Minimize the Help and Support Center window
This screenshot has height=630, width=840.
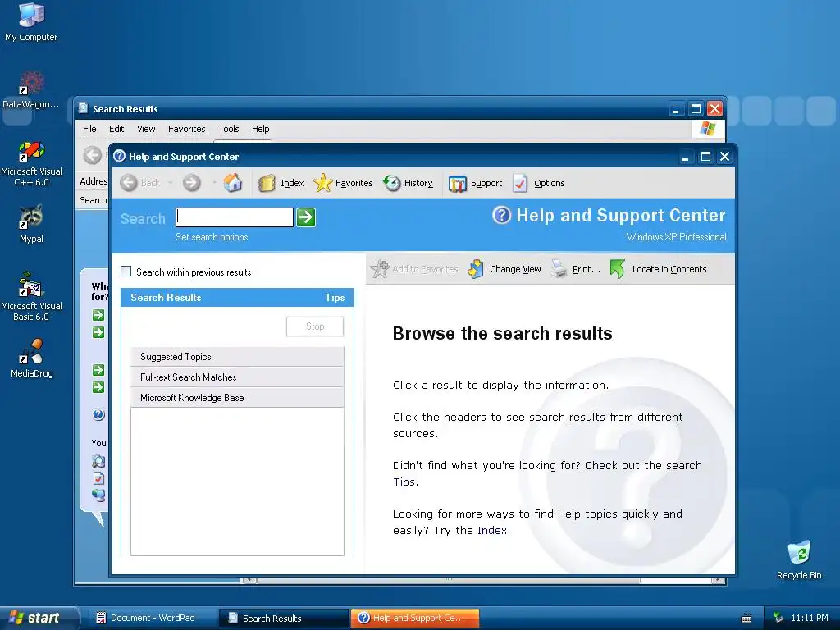[685, 157]
